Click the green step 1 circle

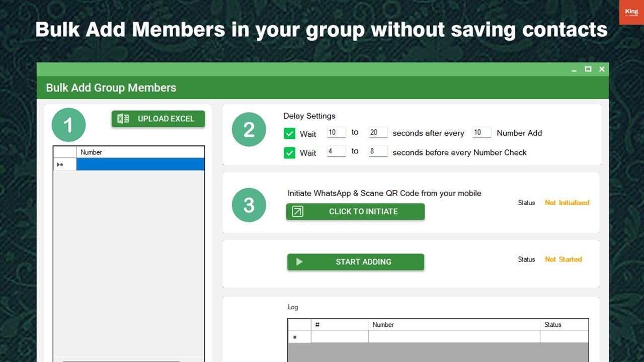(x=68, y=125)
